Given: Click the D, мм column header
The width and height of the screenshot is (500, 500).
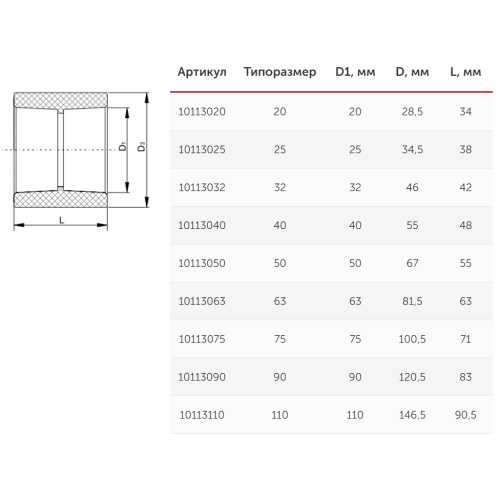Looking at the screenshot, I should coord(412,72).
